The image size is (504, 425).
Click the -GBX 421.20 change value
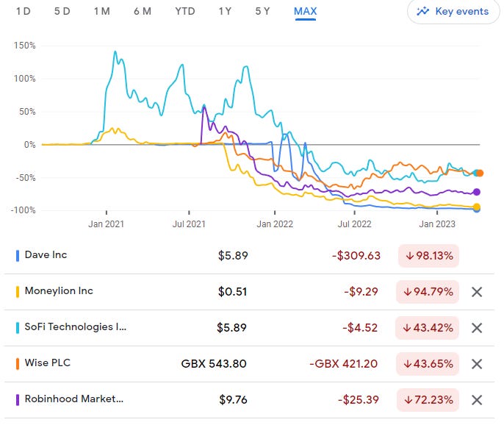343,364
